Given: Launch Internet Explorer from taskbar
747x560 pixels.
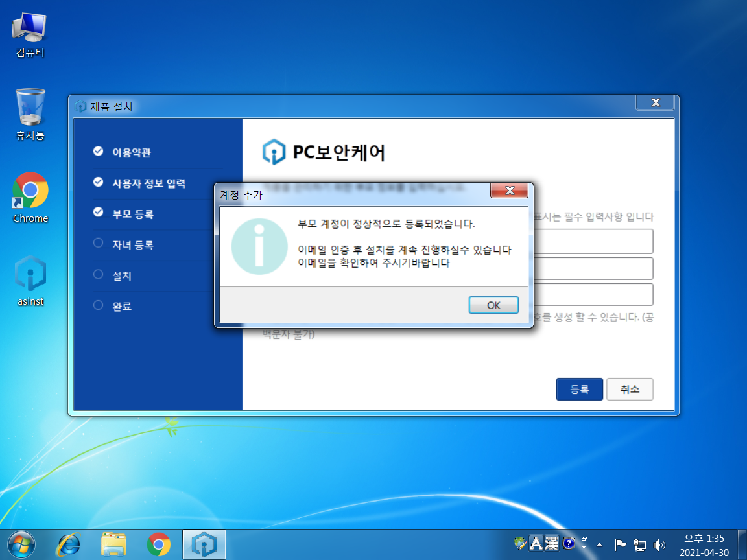Looking at the screenshot, I should 68,544.
